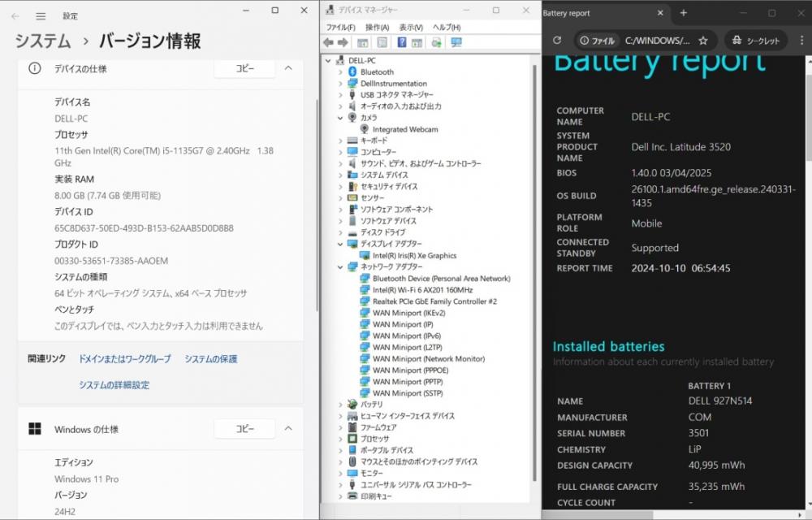Click the USB コネクタ マネージャー icon

[352, 95]
